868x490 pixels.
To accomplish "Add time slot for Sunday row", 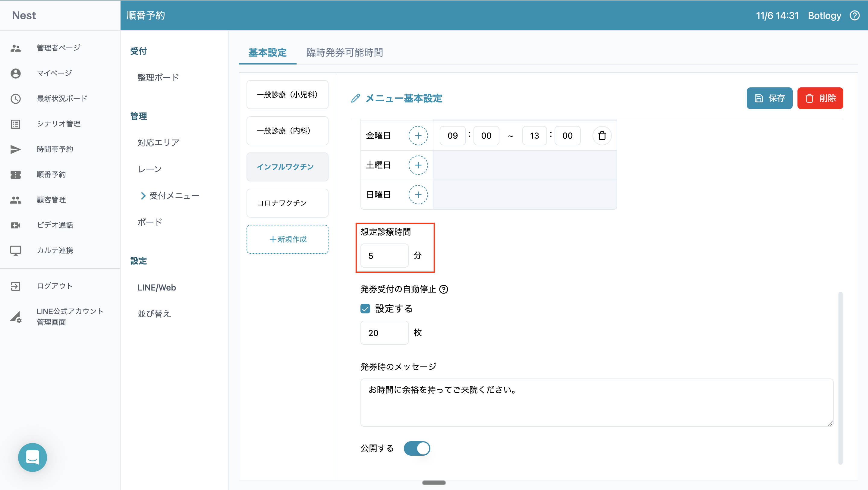I will pyautogui.click(x=418, y=194).
